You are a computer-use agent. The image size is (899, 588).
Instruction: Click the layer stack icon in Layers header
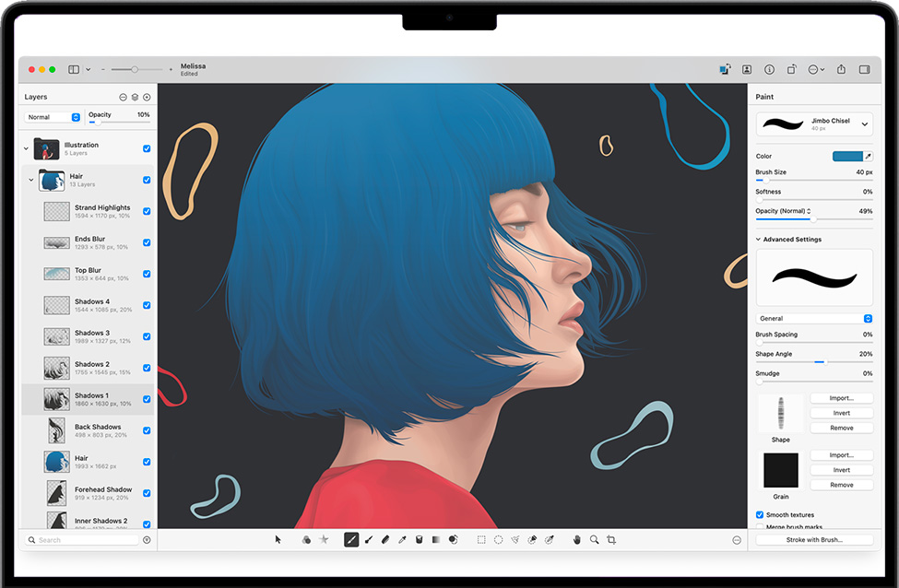coord(135,98)
